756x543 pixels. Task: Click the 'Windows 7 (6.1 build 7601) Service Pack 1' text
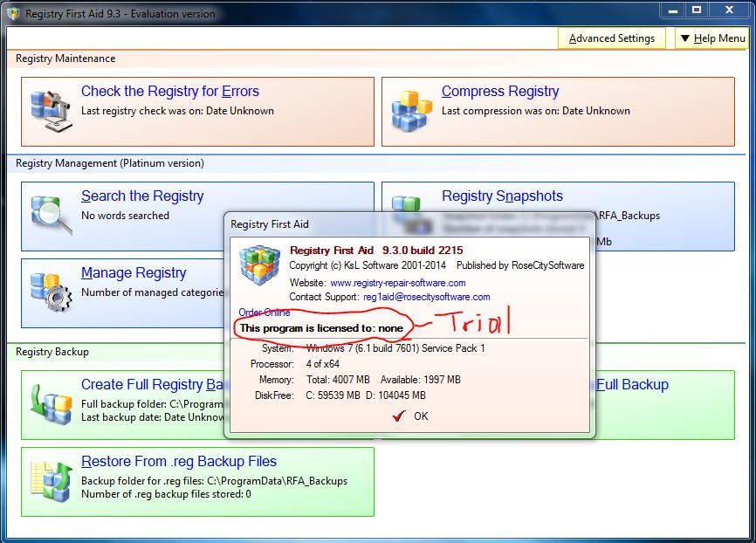(x=395, y=348)
